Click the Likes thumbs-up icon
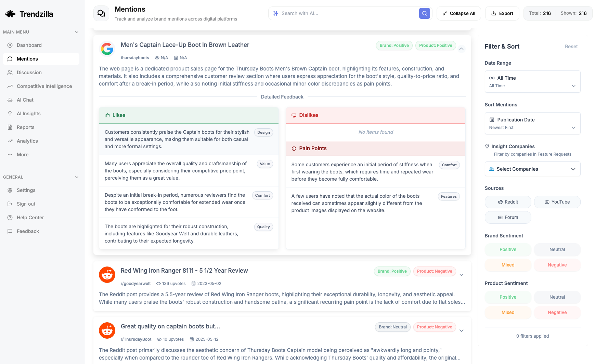The width and height of the screenshot is (595, 364). 107,115
